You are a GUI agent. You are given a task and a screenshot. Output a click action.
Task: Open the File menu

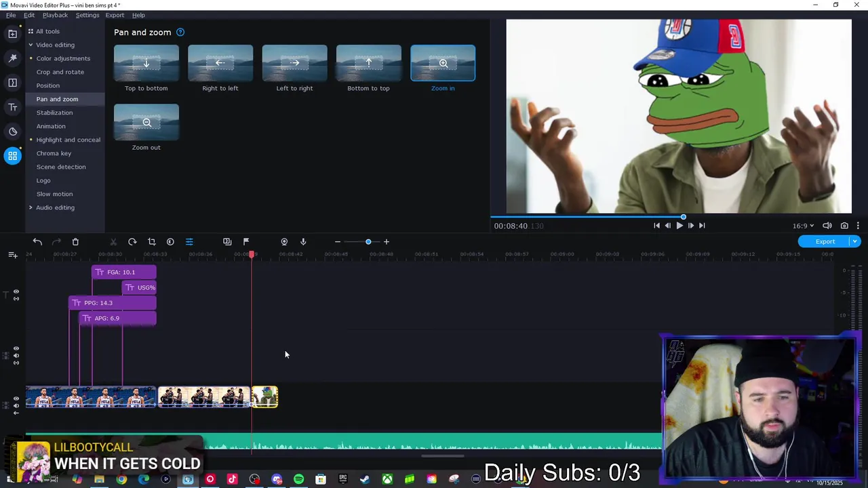(11, 15)
